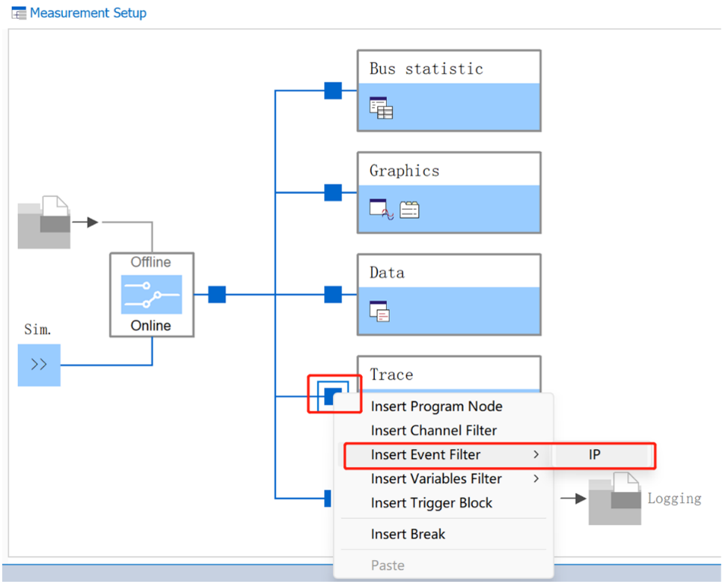Click the Measurement Setup window icon

(x=19, y=13)
